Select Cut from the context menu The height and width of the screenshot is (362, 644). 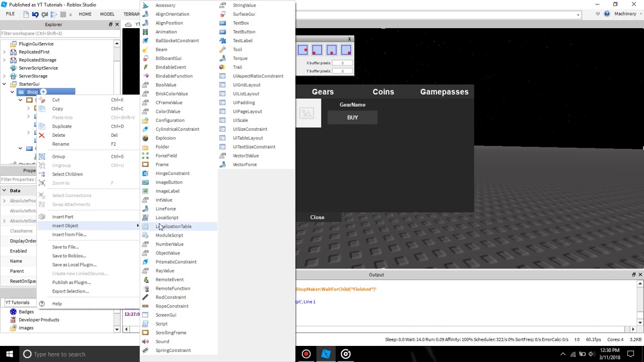tap(88, 100)
